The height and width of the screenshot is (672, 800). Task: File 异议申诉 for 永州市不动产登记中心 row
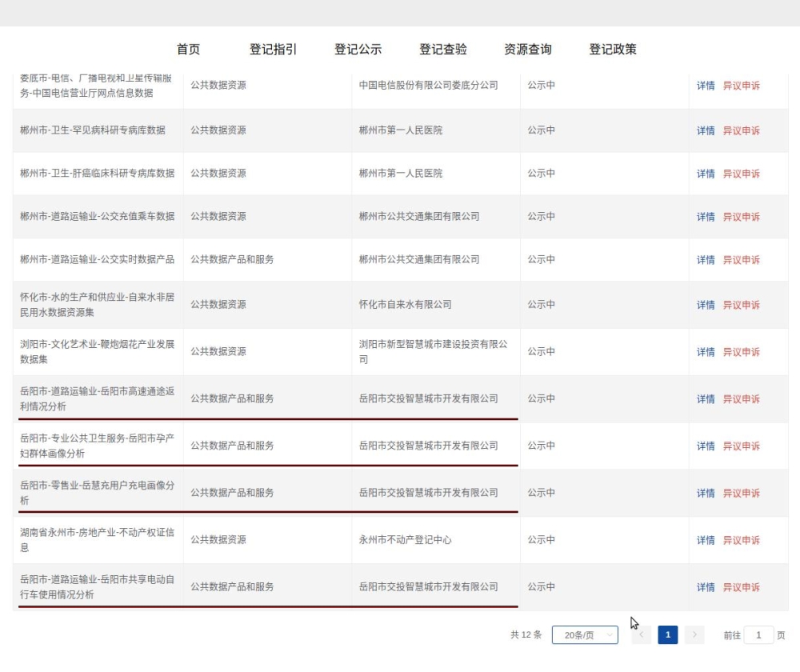click(x=741, y=541)
